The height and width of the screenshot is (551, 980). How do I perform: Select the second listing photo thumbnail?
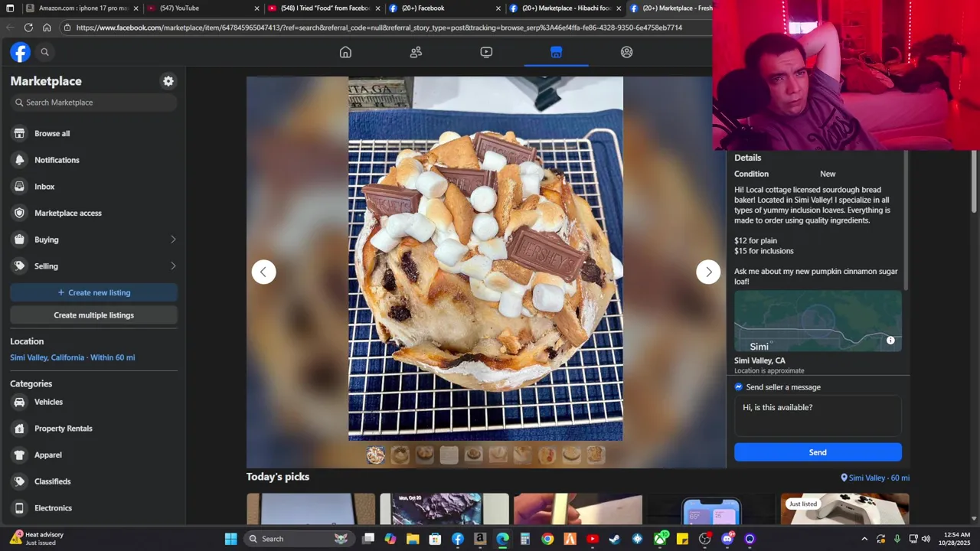[400, 455]
